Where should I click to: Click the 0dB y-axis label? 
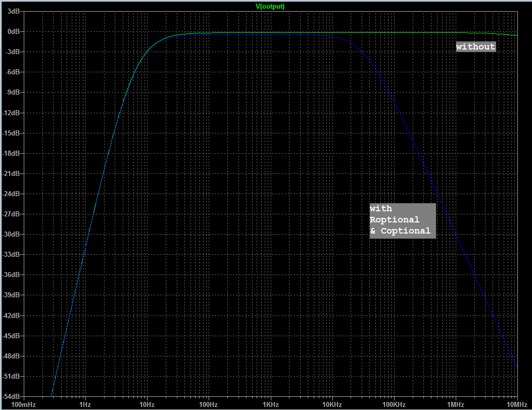point(14,31)
